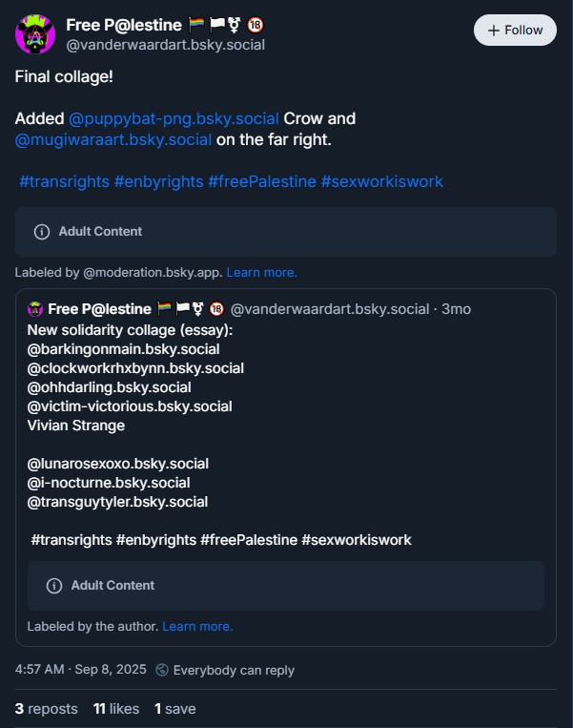Open the #freePalestine hashtag in main post
This screenshot has width=573, height=728.
click(x=262, y=181)
